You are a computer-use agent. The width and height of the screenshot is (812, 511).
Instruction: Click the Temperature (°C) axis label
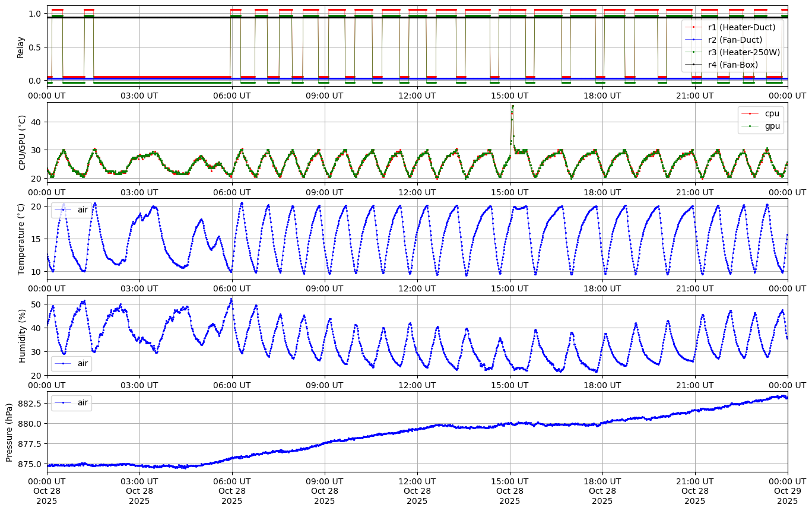pyautogui.click(x=21, y=239)
